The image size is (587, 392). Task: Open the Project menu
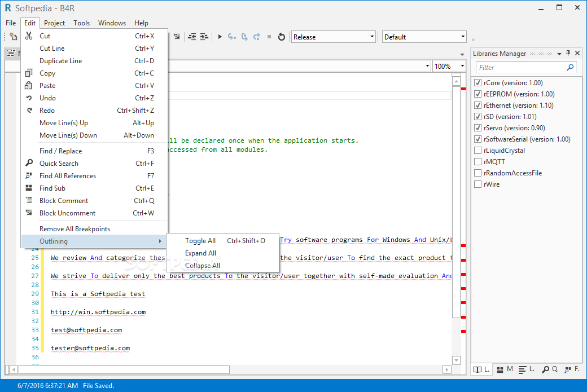pos(54,23)
